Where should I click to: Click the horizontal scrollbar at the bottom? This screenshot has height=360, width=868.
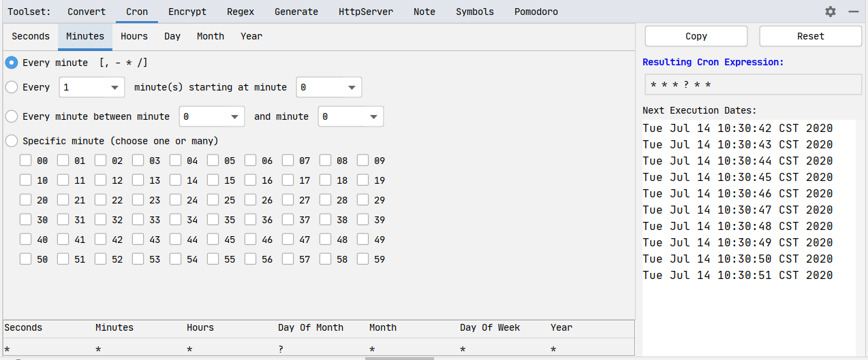399,358
